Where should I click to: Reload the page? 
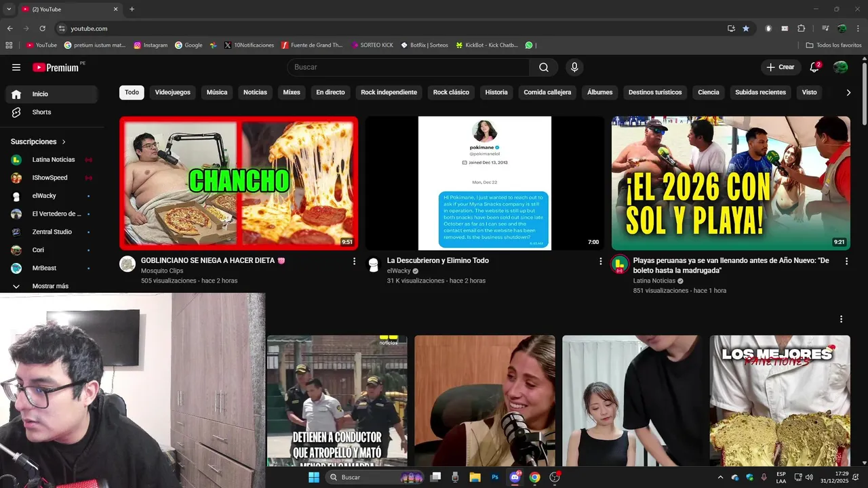[x=42, y=28]
